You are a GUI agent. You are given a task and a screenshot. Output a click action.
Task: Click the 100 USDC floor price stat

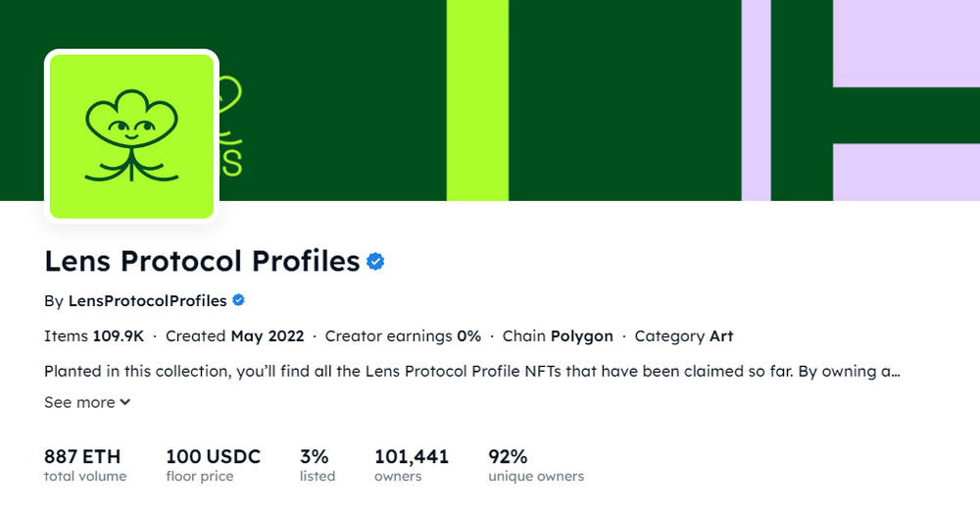coord(213,465)
